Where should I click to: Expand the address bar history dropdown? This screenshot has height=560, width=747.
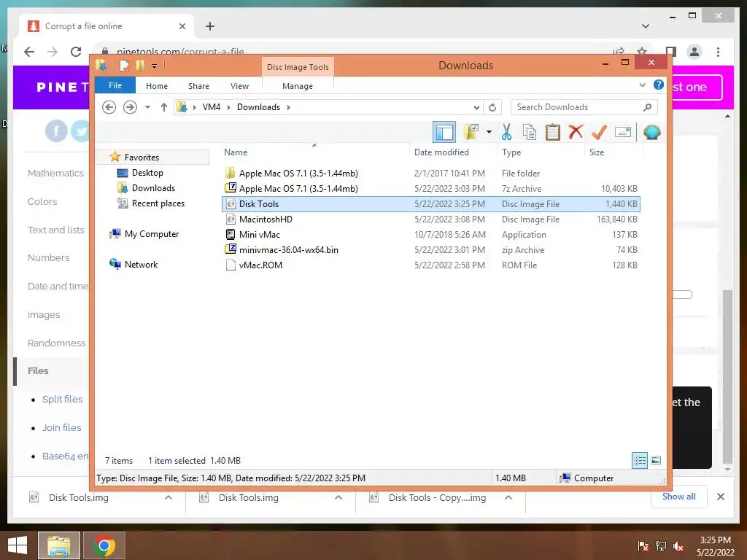[x=476, y=108]
